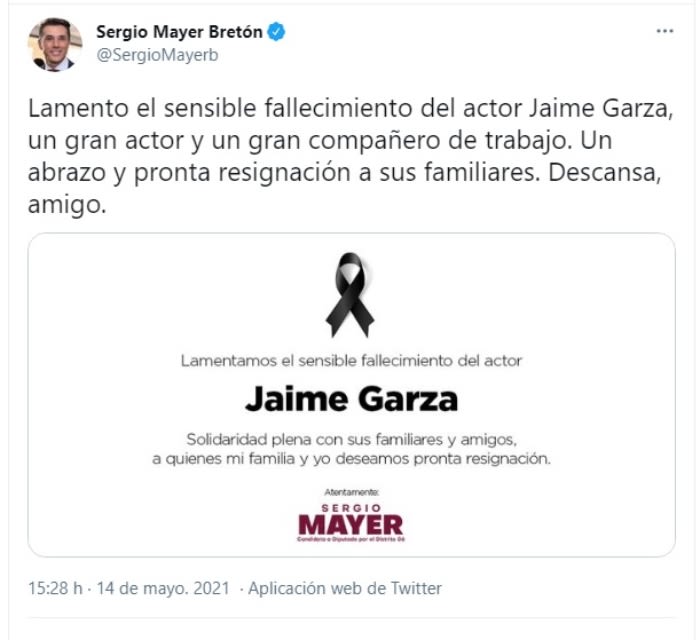Open the @SergioMayerb handle link

pos(157,55)
